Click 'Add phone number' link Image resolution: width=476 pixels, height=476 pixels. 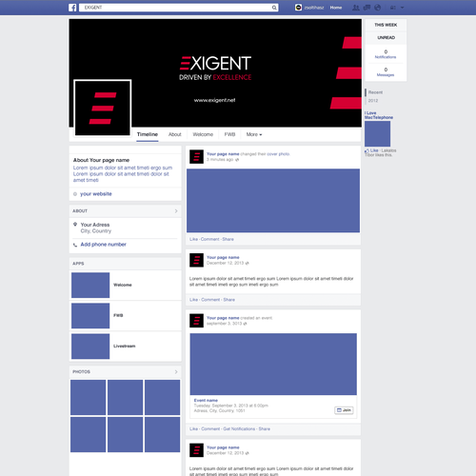click(x=103, y=245)
